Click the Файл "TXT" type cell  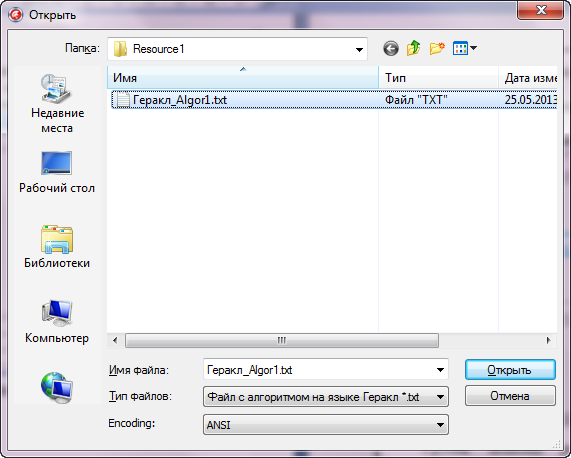(x=416, y=100)
